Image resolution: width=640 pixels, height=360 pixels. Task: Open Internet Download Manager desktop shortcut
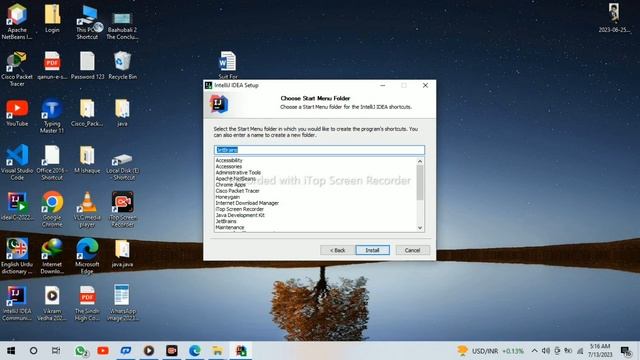(52, 256)
